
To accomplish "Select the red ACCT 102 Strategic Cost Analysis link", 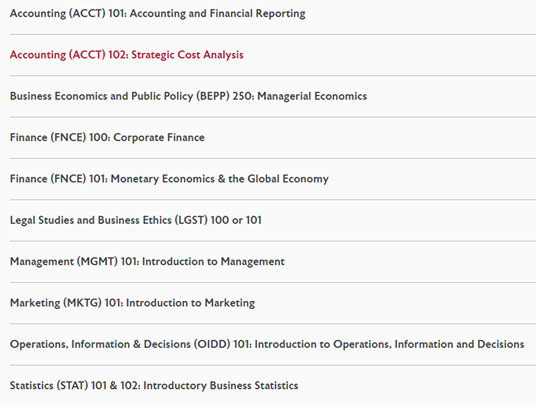I will click(126, 55).
